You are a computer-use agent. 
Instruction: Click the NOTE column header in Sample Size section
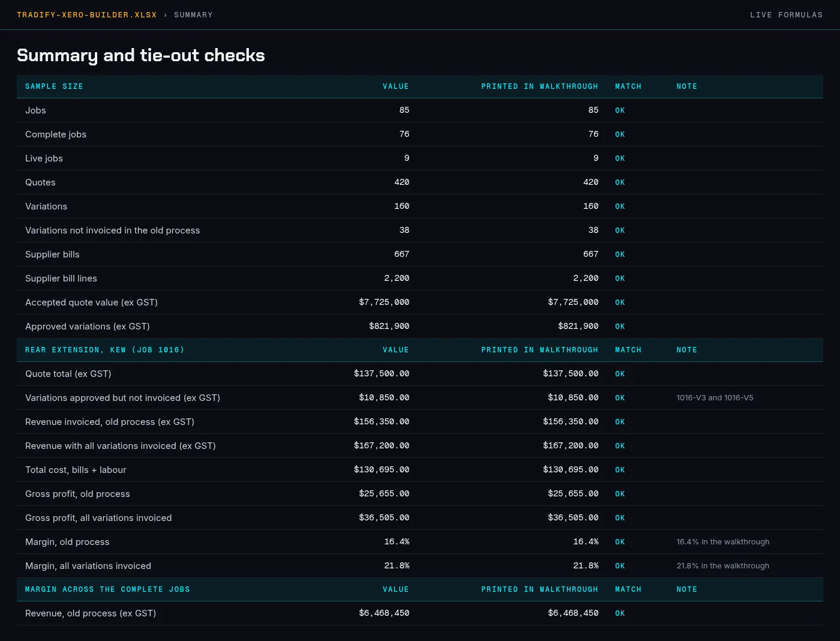click(x=686, y=86)
